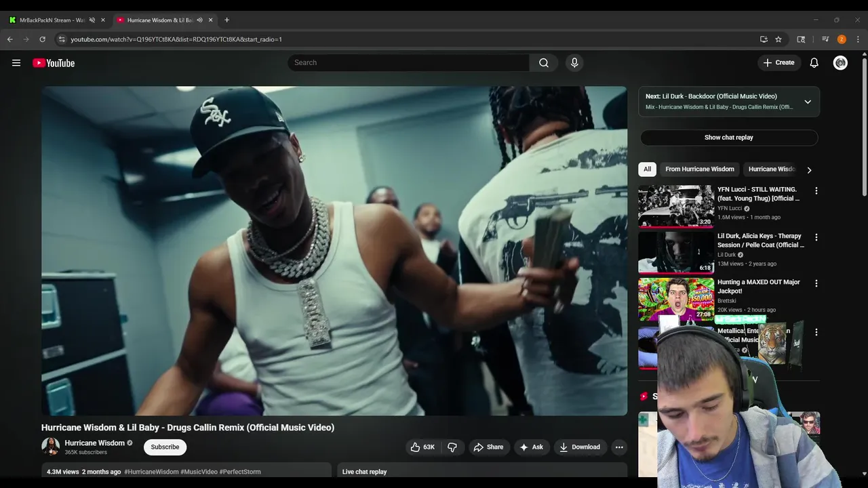Reload the page
Screen dimensions: 868x488
[x=42, y=39]
